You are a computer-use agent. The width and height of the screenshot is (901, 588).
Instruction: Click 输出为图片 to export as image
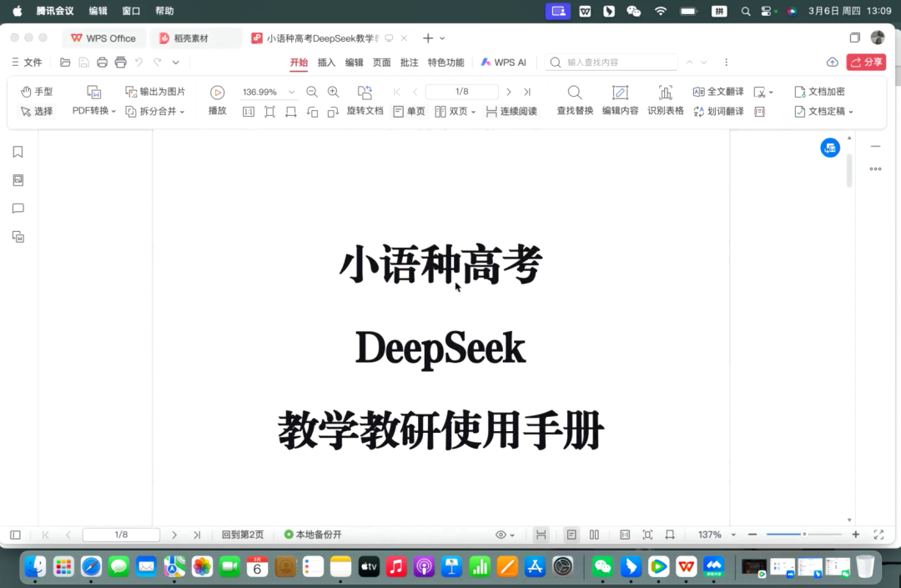155,92
